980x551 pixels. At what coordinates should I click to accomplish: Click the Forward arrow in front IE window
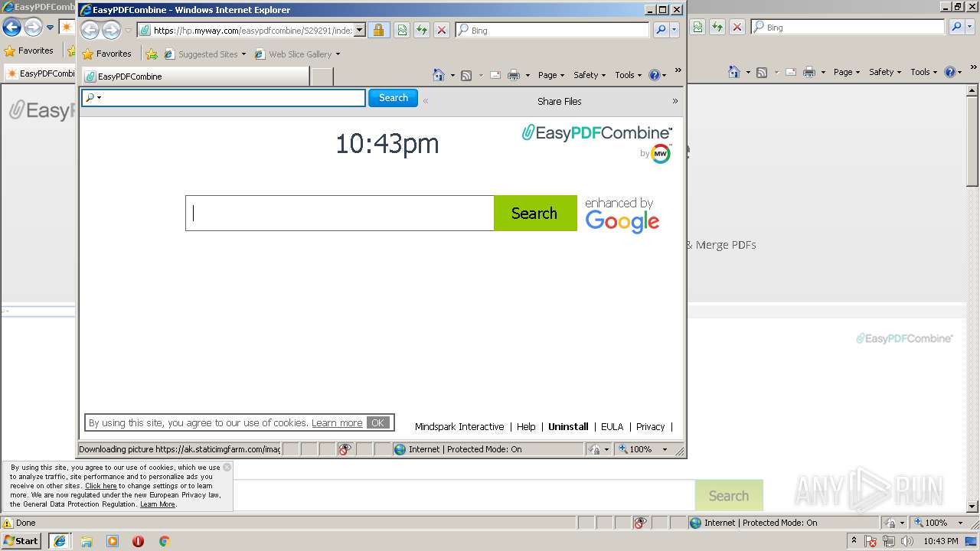click(111, 31)
